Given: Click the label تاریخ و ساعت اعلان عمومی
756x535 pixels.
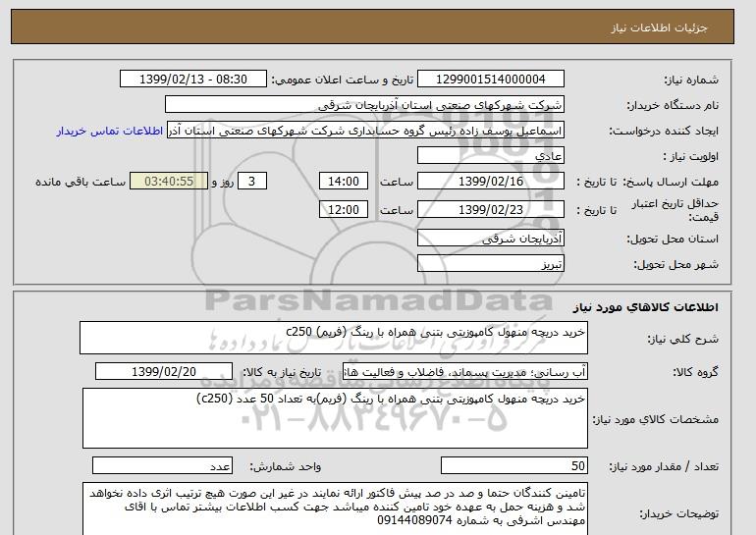Looking at the screenshot, I should [343, 80].
